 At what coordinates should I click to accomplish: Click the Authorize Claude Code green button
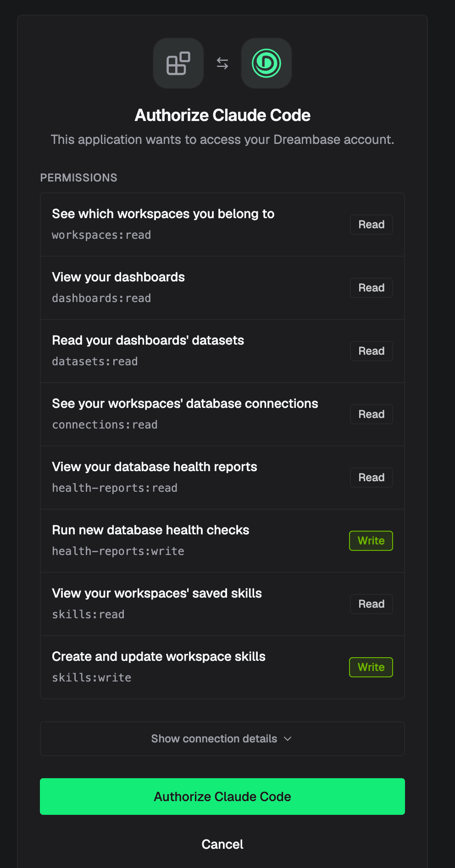point(222,797)
